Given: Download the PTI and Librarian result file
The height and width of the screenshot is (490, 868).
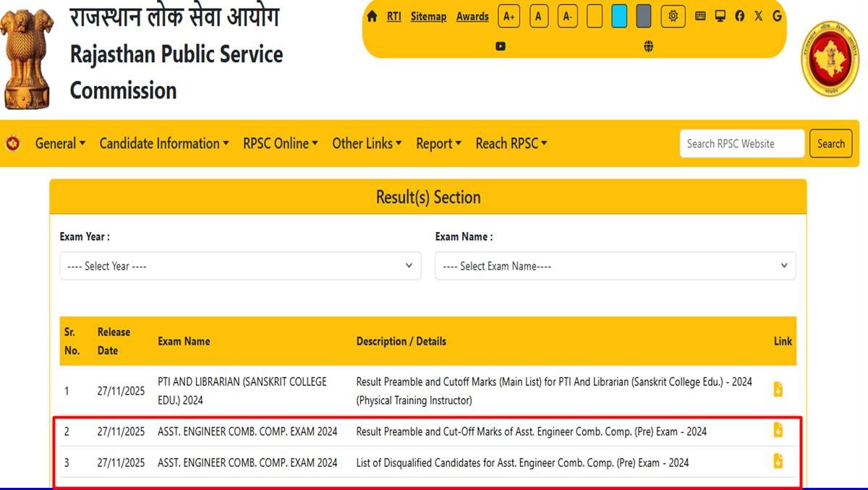Looking at the screenshot, I should (778, 390).
